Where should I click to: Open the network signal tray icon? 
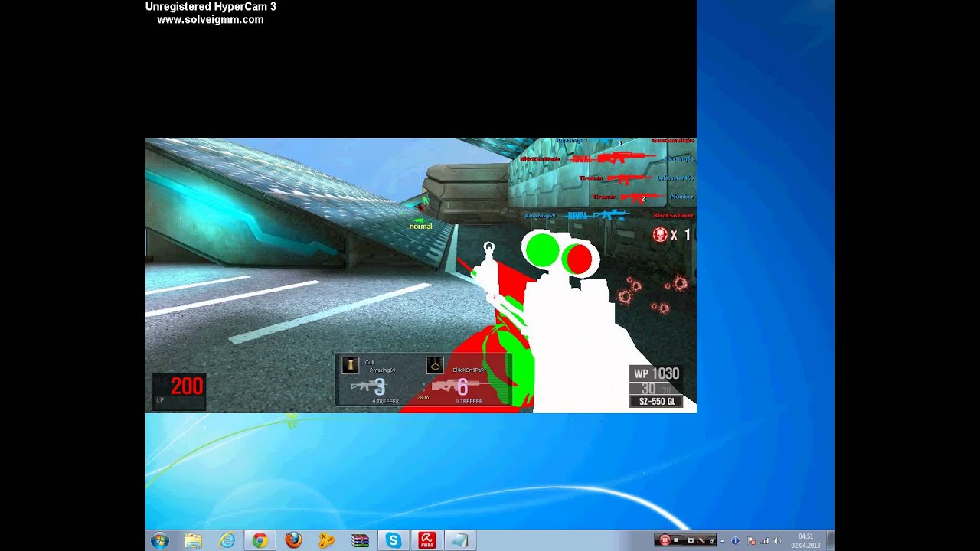tap(764, 540)
